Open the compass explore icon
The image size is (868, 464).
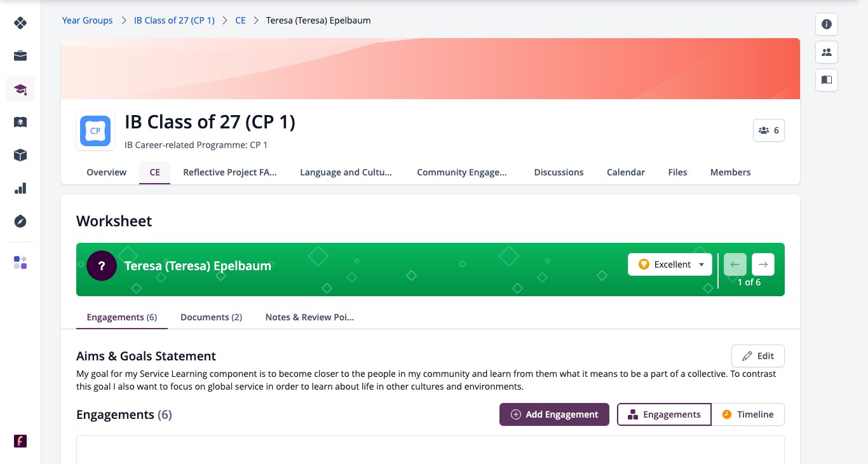(x=20, y=221)
